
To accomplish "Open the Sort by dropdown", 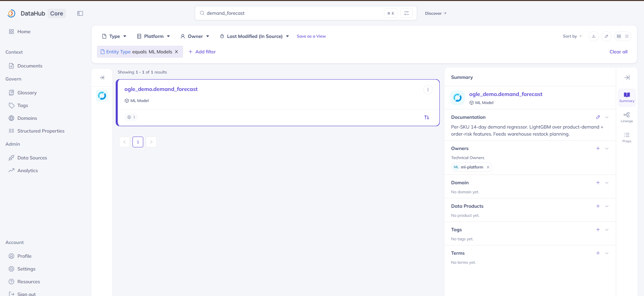I will point(572,36).
